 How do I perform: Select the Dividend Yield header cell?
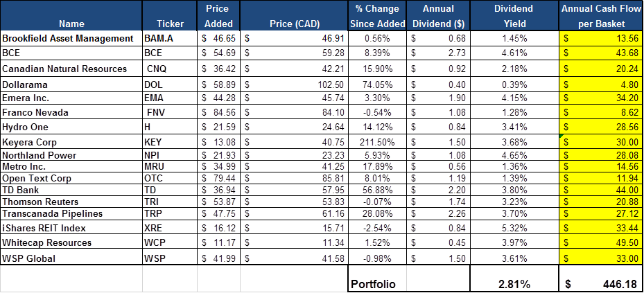[x=514, y=16]
